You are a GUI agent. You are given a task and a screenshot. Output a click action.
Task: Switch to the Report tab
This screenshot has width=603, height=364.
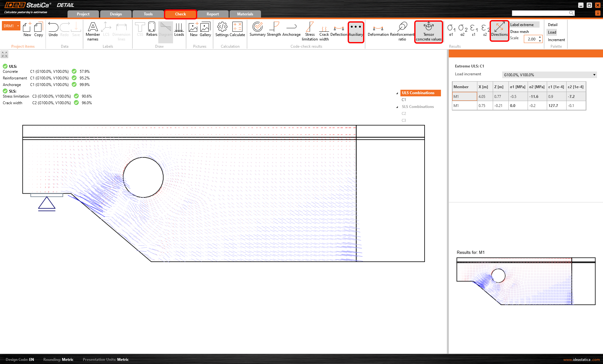(213, 14)
